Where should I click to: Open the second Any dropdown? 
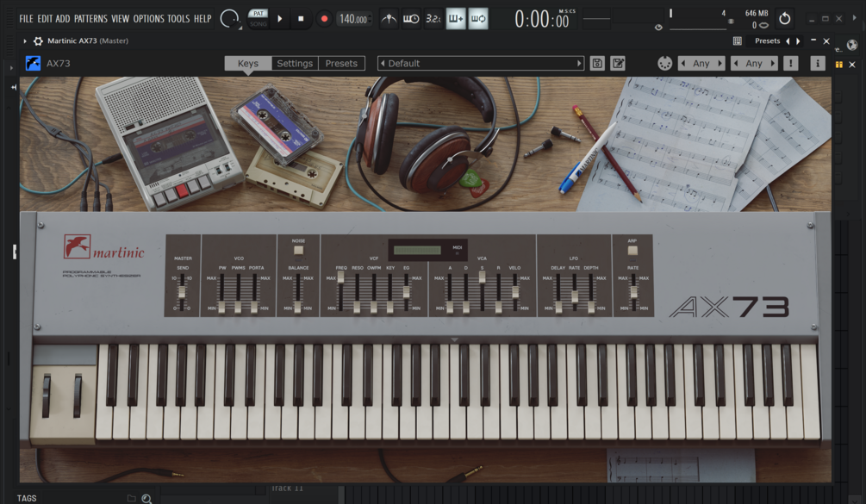[x=754, y=64]
